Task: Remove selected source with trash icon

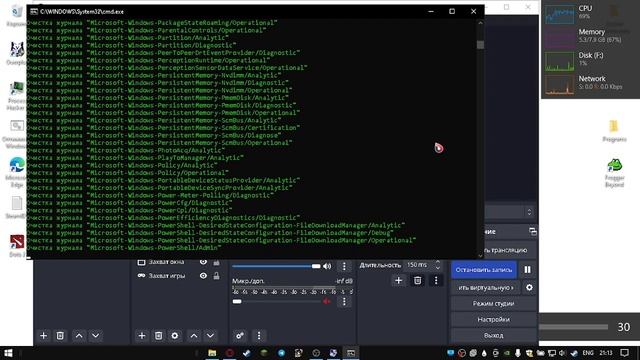Action: point(158,336)
